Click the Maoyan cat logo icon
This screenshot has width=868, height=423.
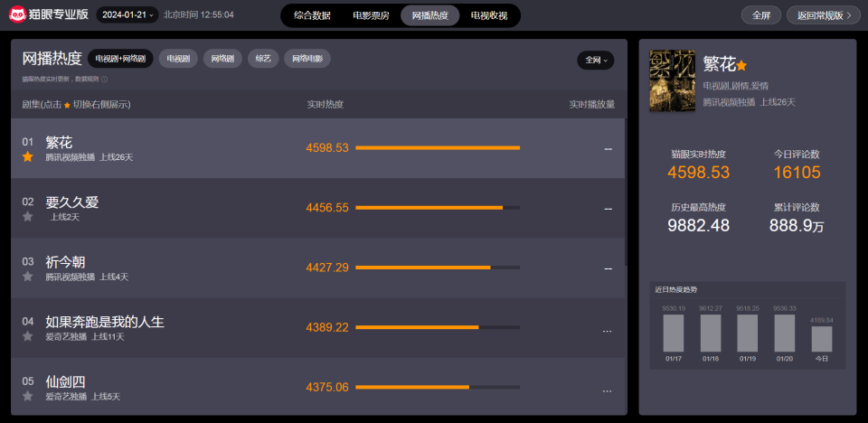(x=17, y=15)
